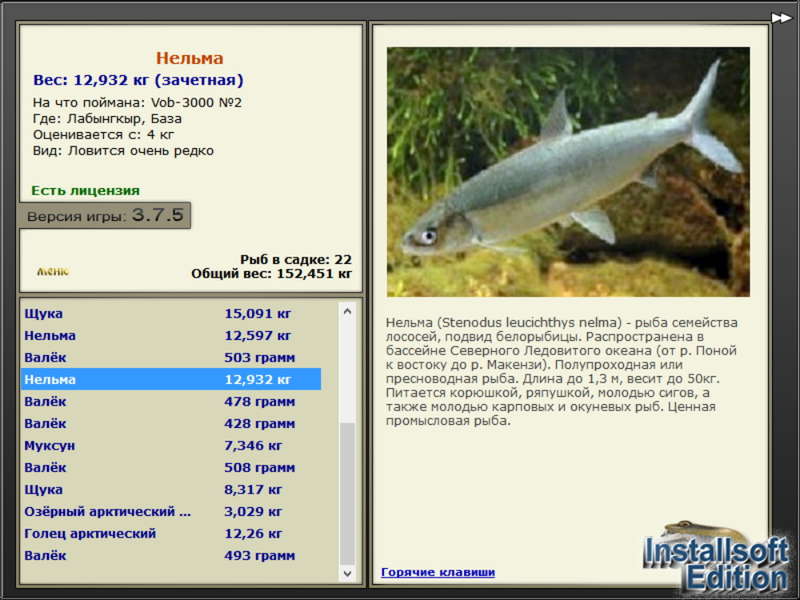Click the green Есть лицензия text

coord(85,191)
